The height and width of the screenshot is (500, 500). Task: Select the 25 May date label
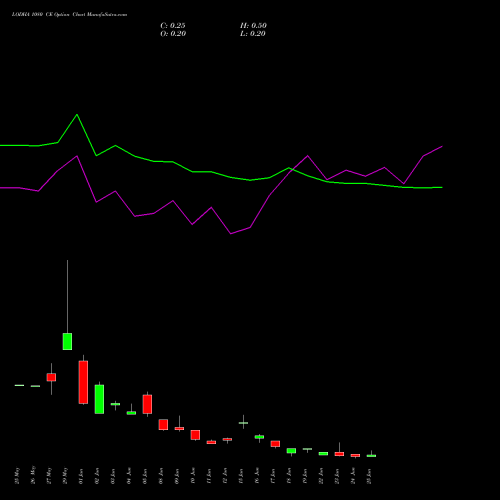click(17, 476)
